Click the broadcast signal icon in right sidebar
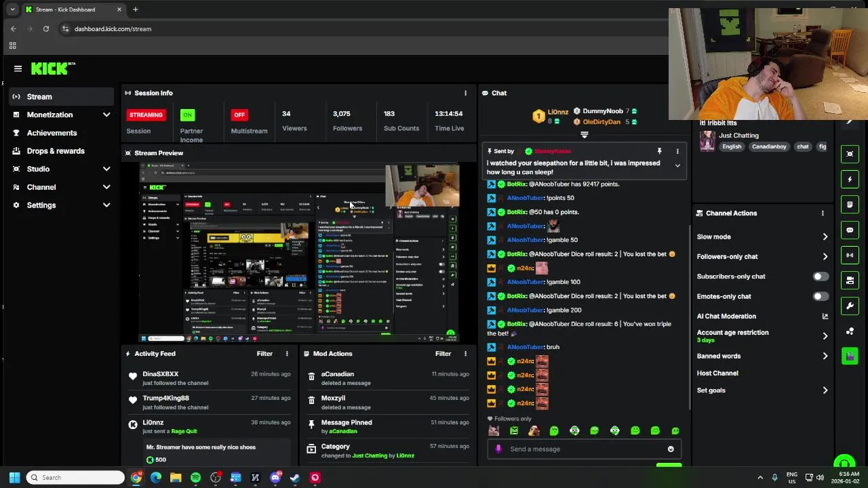The height and width of the screenshot is (488, 868). [x=850, y=256]
